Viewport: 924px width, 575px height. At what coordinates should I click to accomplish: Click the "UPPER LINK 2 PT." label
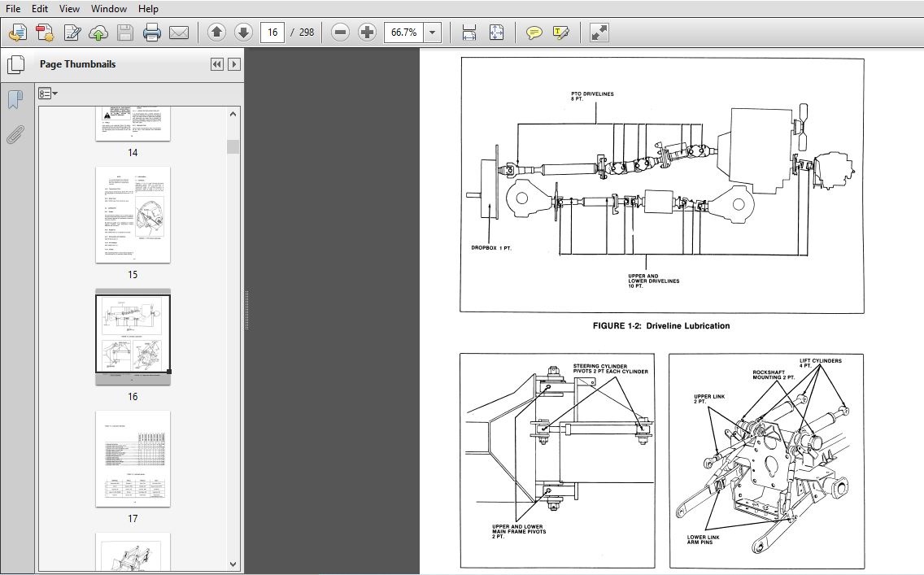pos(709,399)
